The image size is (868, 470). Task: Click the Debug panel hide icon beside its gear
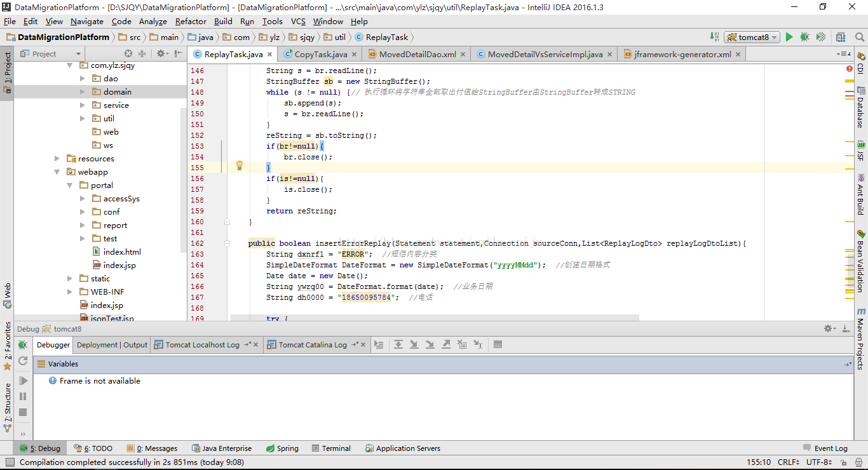846,329
